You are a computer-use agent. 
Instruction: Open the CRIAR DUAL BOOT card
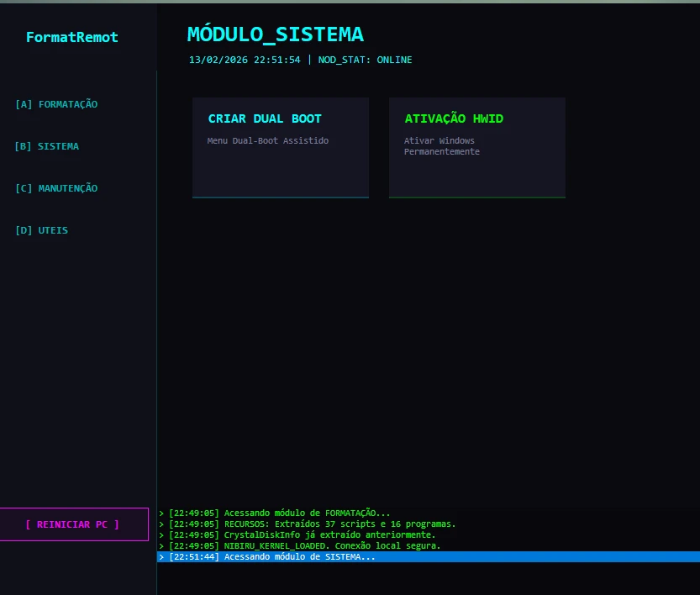click(280, 147)
